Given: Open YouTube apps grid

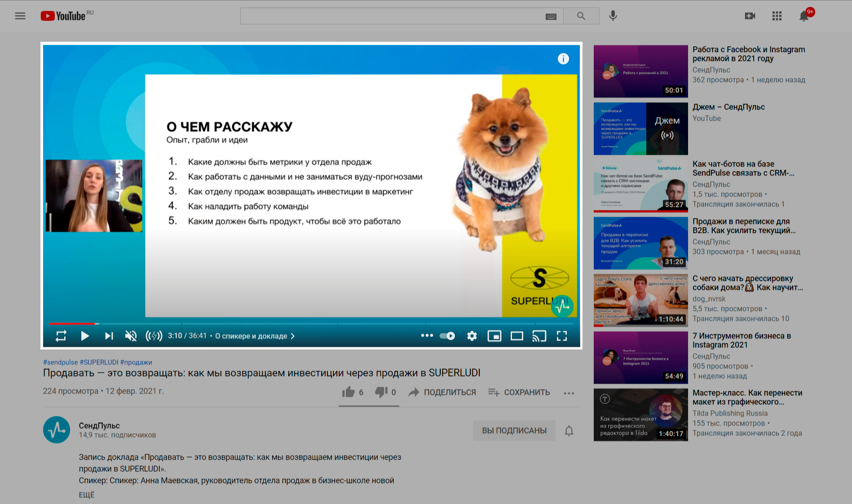Looking at the screenshot, I should tap(777, 16).
